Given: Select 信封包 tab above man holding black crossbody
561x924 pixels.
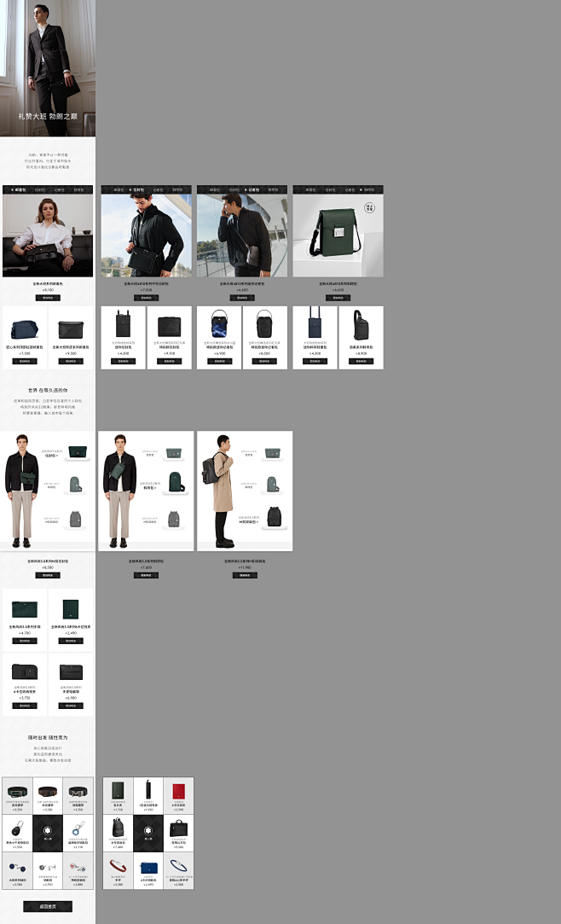Looking at the screenshot, I should click(x=137, y=189).
